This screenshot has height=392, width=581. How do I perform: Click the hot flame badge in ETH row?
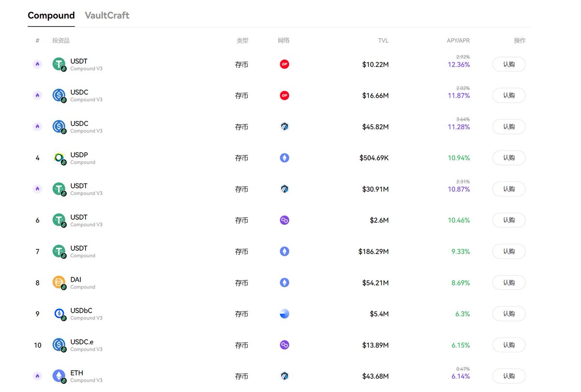pos(38,377)
